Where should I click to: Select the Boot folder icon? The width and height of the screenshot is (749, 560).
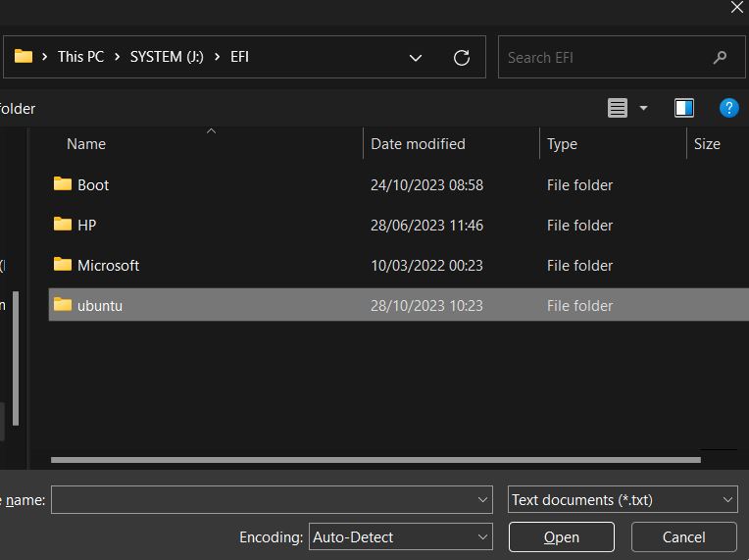[63, 184]
